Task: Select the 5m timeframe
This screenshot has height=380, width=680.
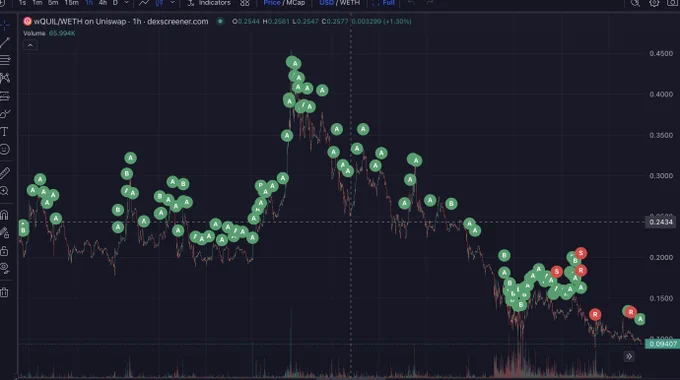Action: point(53,3)
